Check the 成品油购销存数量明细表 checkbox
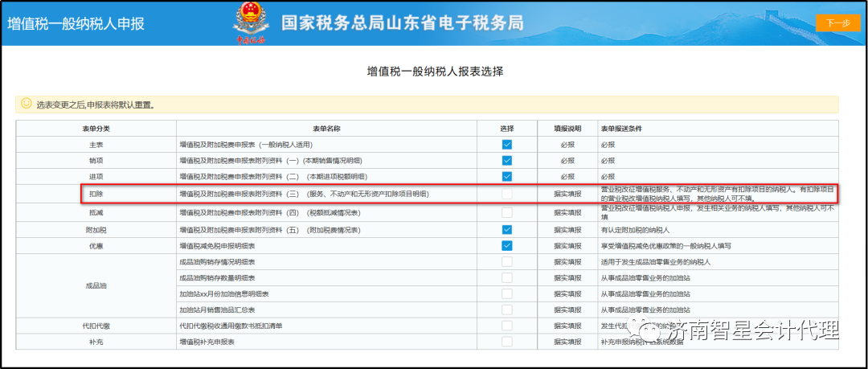 (507, 277)
